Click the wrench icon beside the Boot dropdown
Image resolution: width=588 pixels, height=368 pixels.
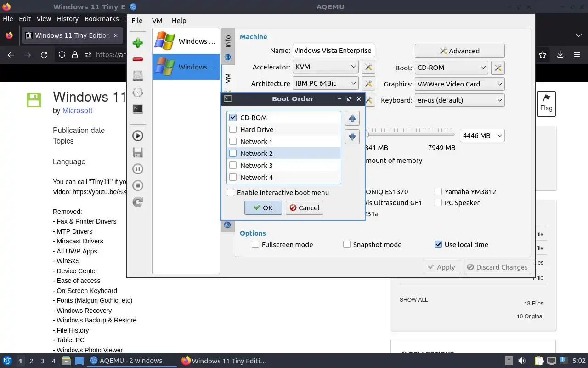[498, 68]
